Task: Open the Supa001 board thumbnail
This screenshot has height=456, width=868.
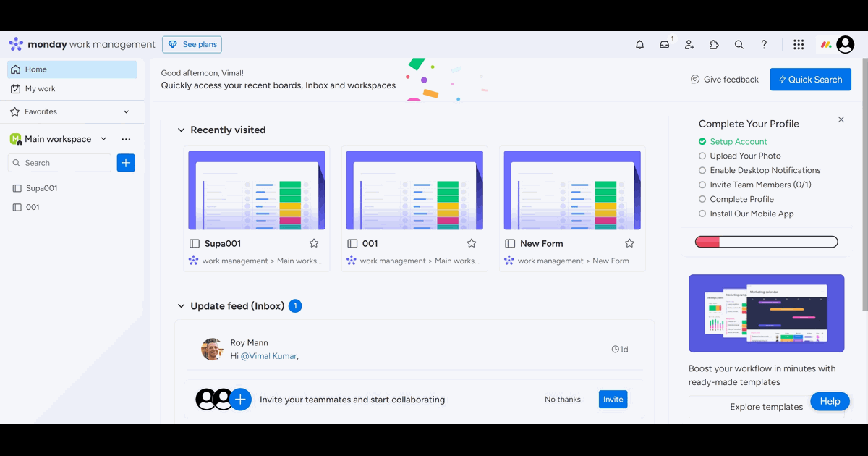Action: pyautogui.click(x=257, y=190)
